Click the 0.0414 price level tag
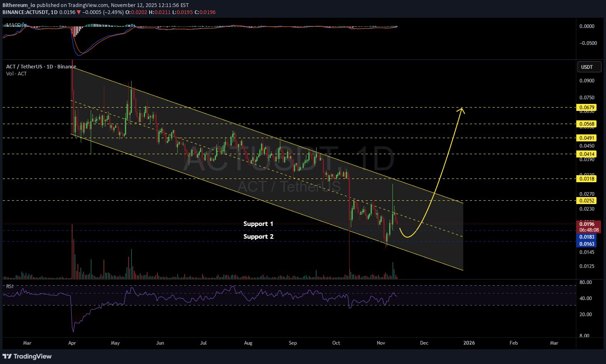This screenshot has width=606, height=364. [x=587, y=154]
